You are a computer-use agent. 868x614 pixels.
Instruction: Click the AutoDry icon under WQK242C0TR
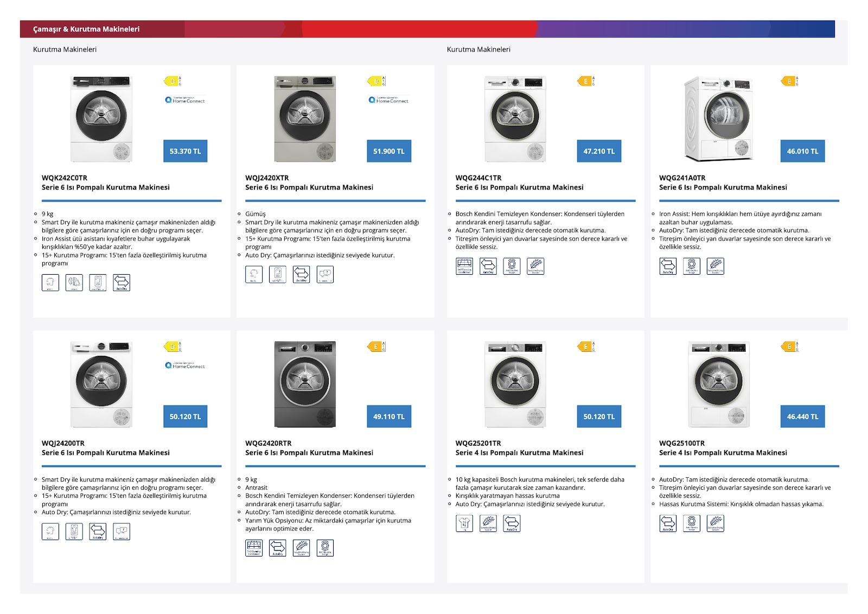pyautogui.click(x=122, y=282)
